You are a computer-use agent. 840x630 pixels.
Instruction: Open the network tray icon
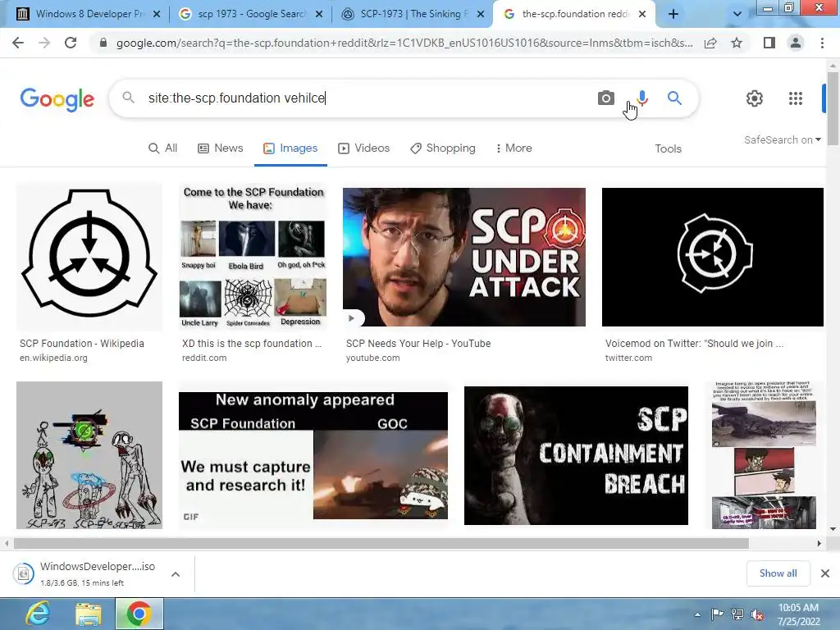tap(737, 614)
